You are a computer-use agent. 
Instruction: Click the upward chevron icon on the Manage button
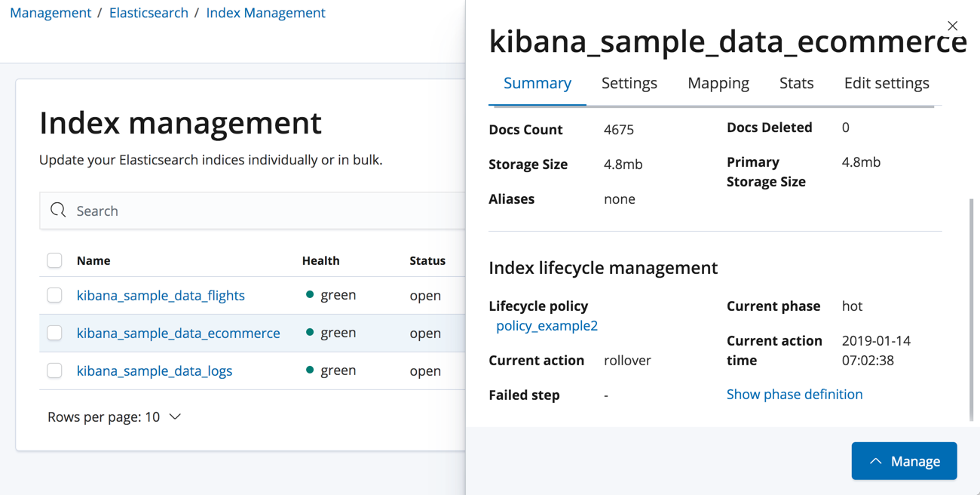click(x=875, y=461)
